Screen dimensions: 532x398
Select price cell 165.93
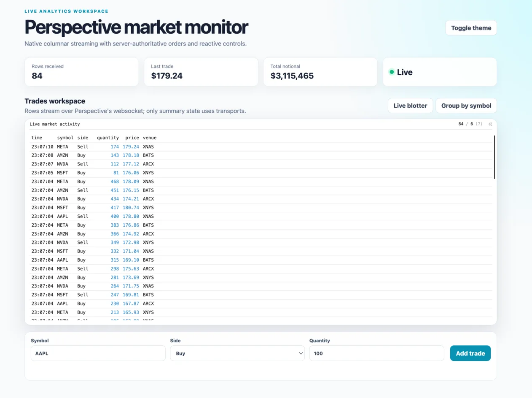131,312
